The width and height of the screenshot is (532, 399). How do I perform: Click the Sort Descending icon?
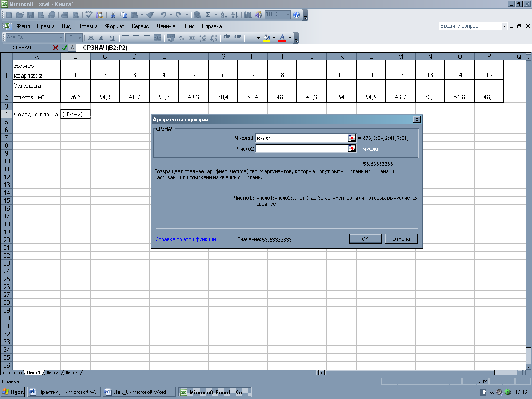[x=235, y=15]
